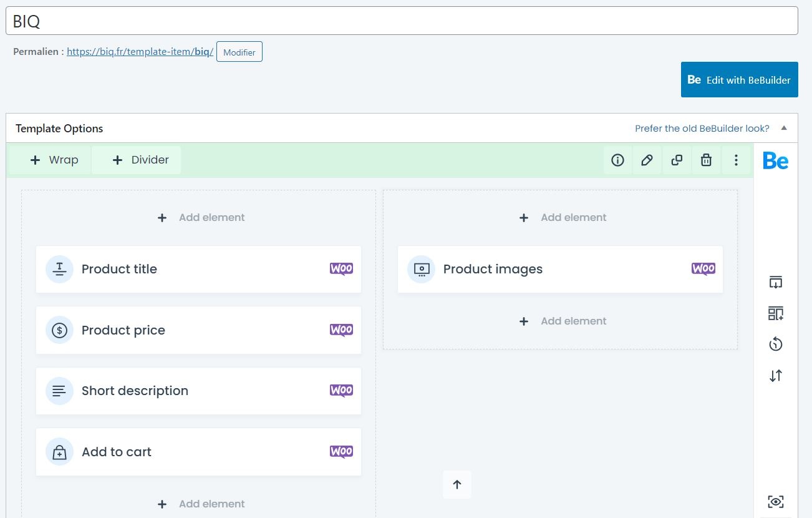
Task: Click Edit with BeBuilder button
Action: (740, 79)
